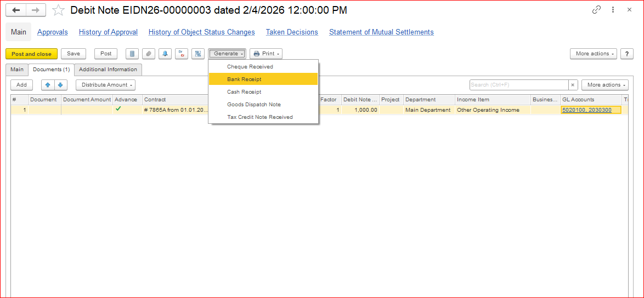Move row down with blue arrow

click(x=60, y=85)
